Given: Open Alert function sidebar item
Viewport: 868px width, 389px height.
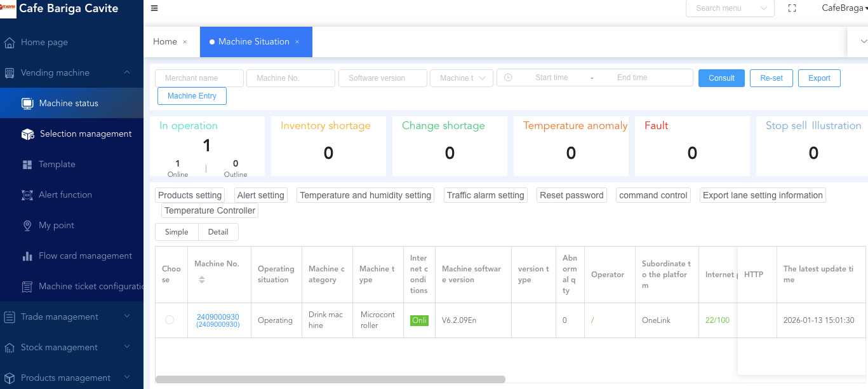Looking at the screenshot, I should pyautogui.click(x=65, y=195).
